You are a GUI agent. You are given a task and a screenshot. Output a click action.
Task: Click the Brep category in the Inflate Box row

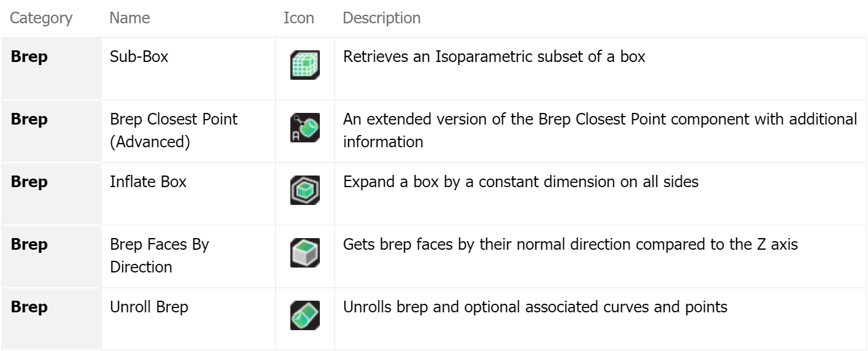[29, 182]
